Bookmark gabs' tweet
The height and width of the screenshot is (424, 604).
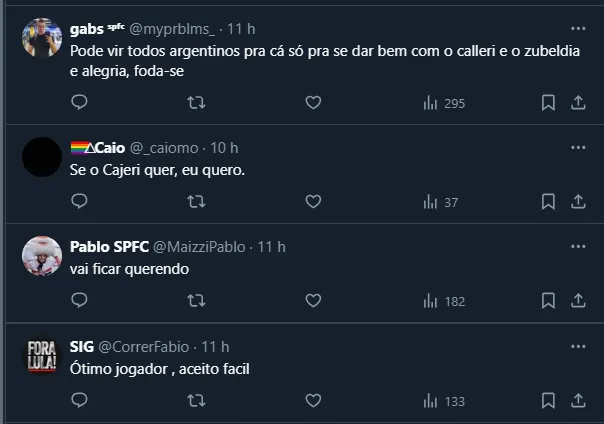548,102
